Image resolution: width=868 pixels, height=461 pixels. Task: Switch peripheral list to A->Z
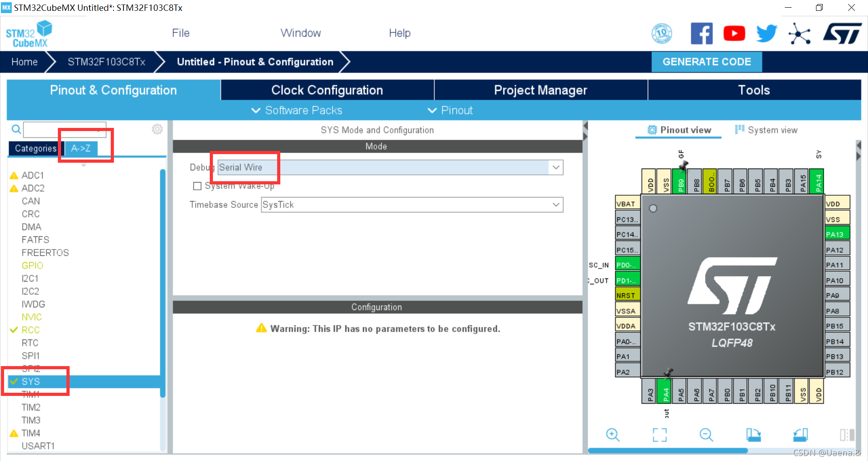[x=81, y=148]
